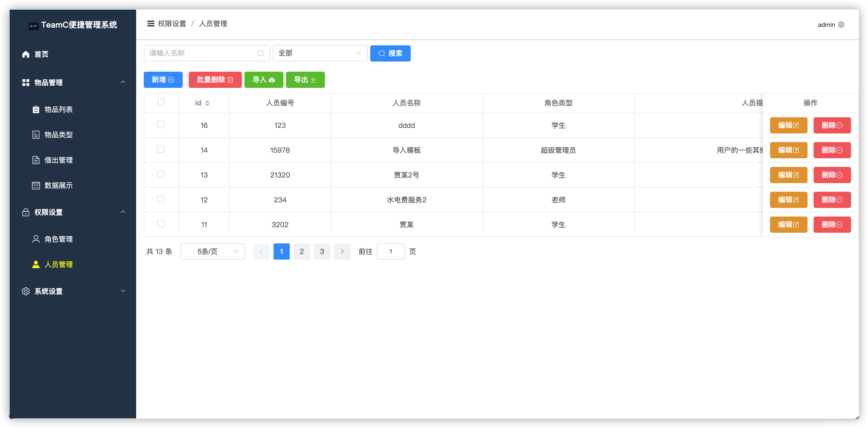This screenshot has height=428, width=868.
Task: Click the 前往 page number input
Action: click(x=390, y=251)
